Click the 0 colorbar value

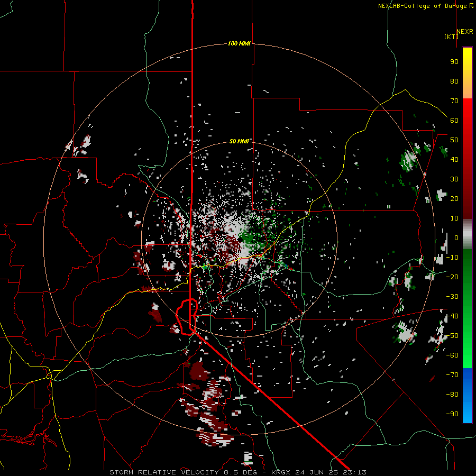point(456,238)
